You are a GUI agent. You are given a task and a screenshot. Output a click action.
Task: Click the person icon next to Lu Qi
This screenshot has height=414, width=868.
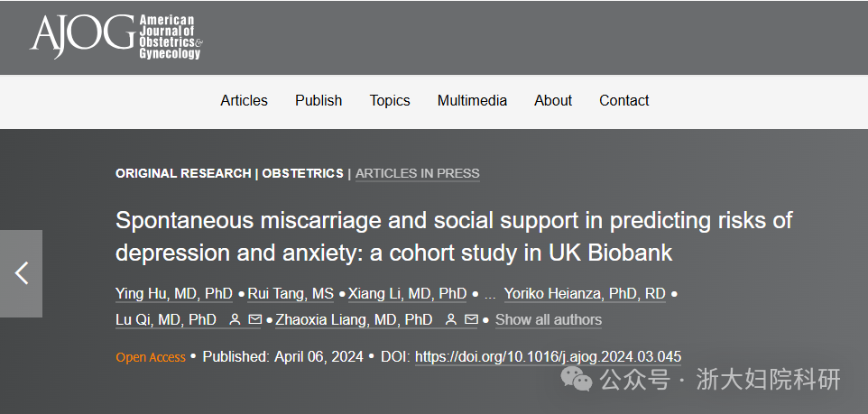pos(235,319)
